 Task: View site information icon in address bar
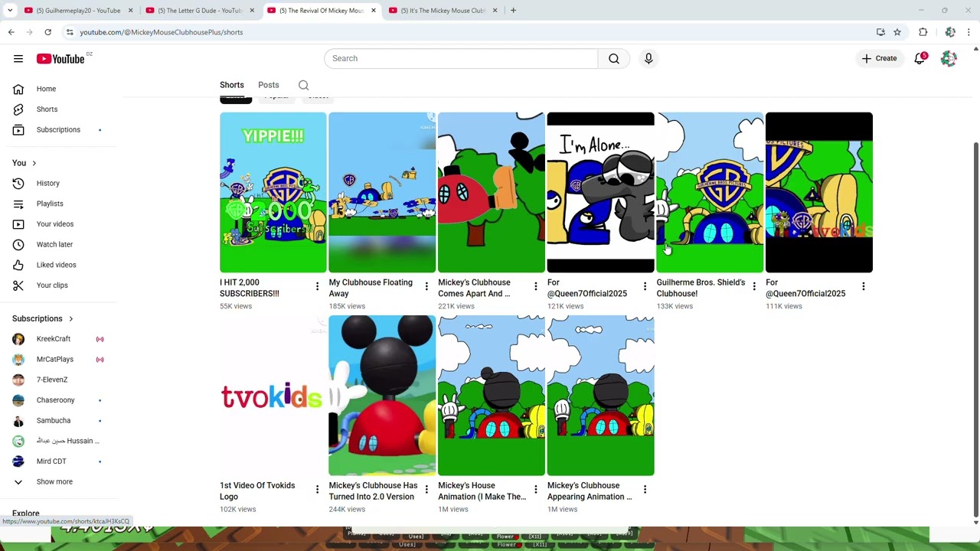coord(70,32)
